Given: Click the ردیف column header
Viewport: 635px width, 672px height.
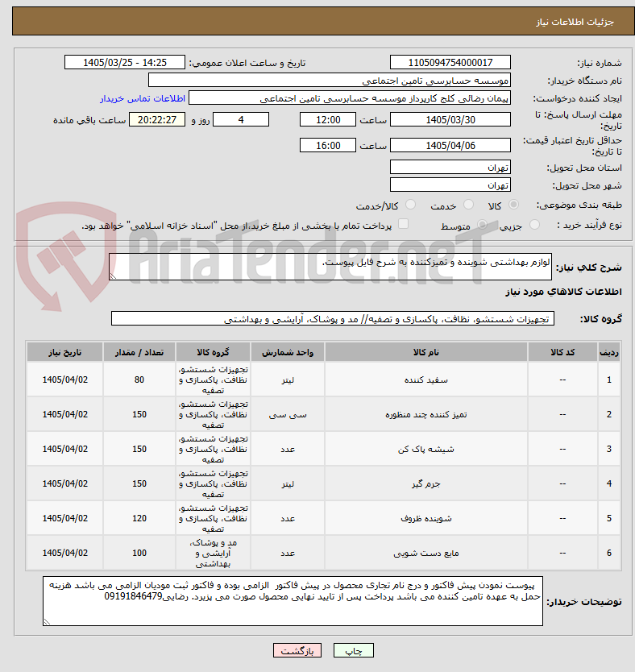Looking at the screenshot, I should (609, 352).
